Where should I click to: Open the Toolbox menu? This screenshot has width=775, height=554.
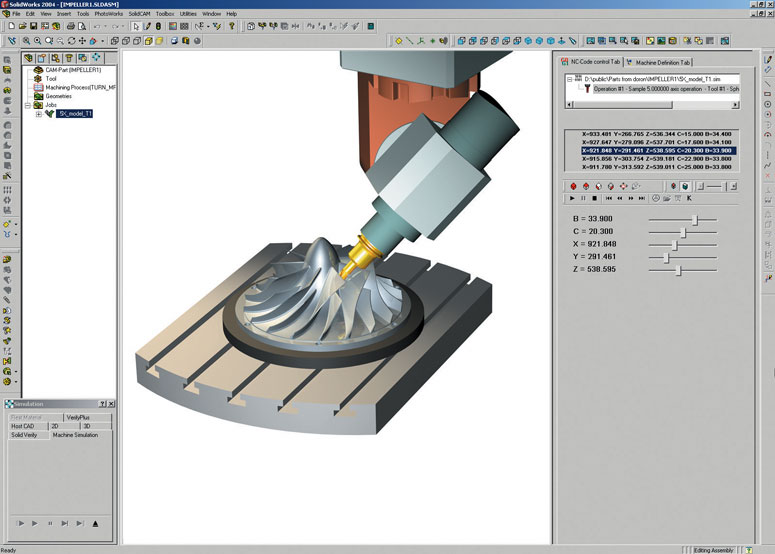tap(165, 14)
